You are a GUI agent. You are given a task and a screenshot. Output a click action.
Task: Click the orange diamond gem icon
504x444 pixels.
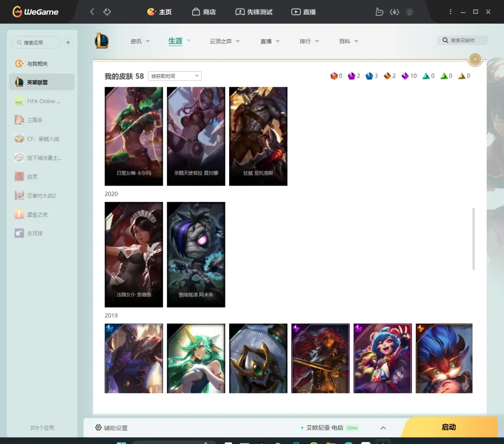(387, 76)
